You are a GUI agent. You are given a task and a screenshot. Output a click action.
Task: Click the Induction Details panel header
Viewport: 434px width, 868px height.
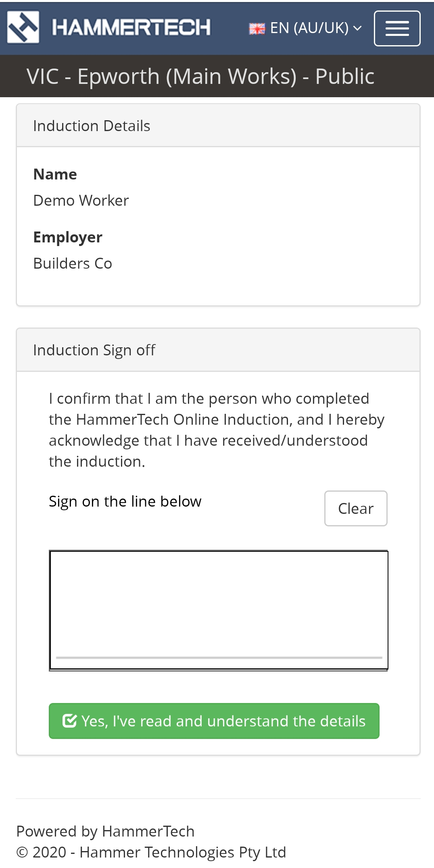[218, 126]
